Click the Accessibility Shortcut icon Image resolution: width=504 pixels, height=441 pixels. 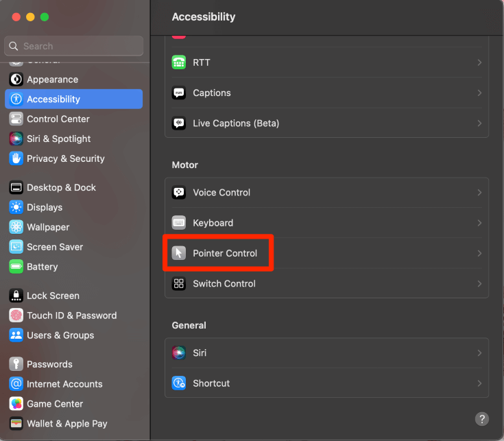[x=179, y=383]
